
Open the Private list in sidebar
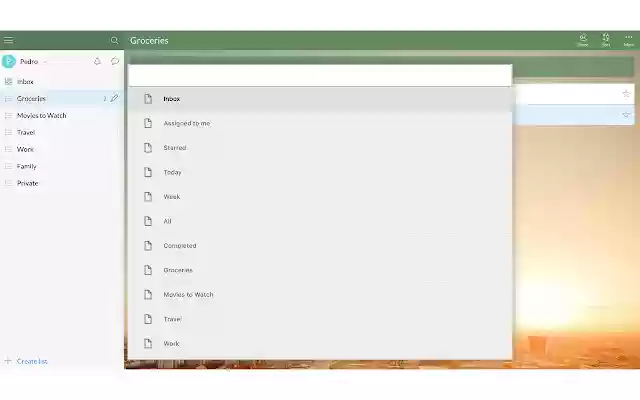tap(62, 183)
